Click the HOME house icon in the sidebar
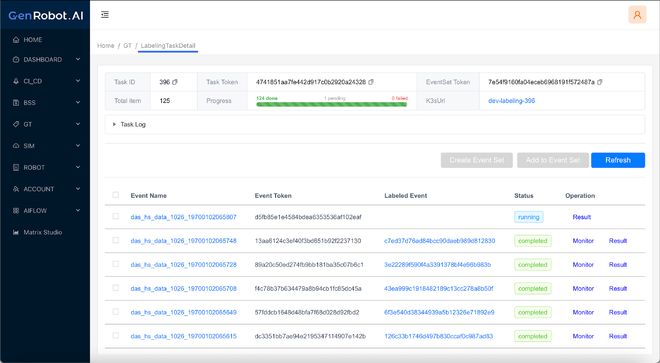This screenshot has height=363, width=660. 16,40
